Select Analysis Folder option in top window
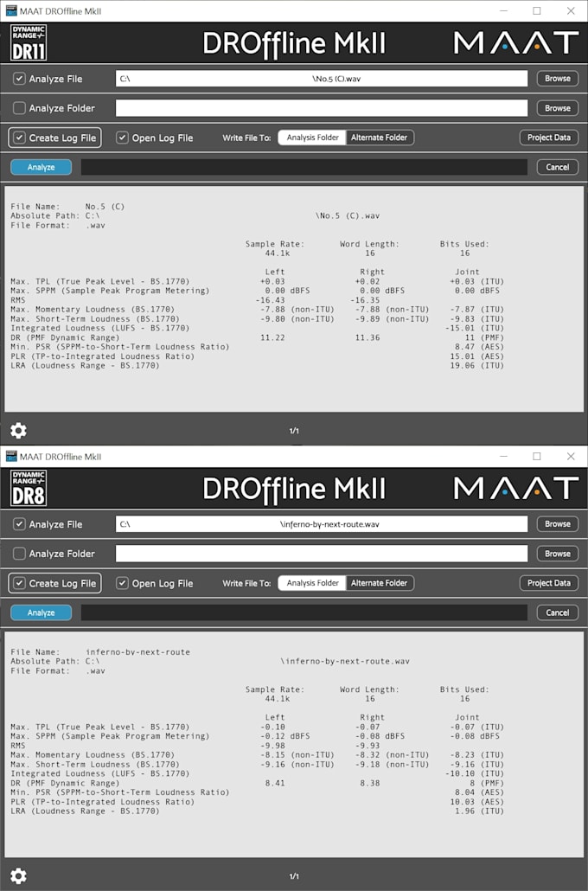 [x=312, y=138]
